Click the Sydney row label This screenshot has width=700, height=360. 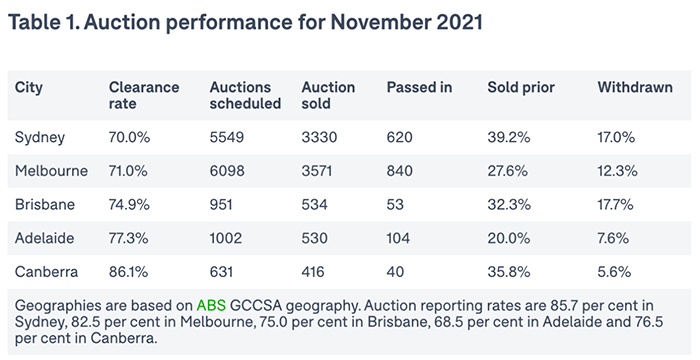coord(40,137)
